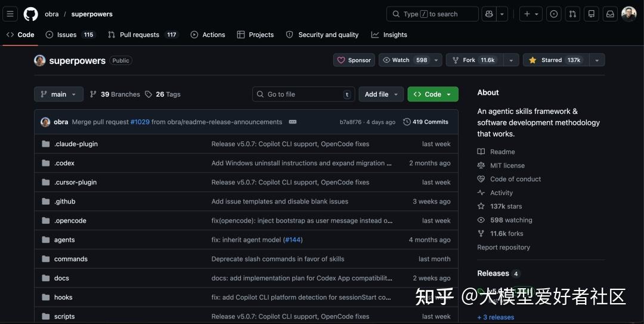This screenshot has width=644, height=324.
Task: Switch to the Issues tab
Action: [70, 35]
